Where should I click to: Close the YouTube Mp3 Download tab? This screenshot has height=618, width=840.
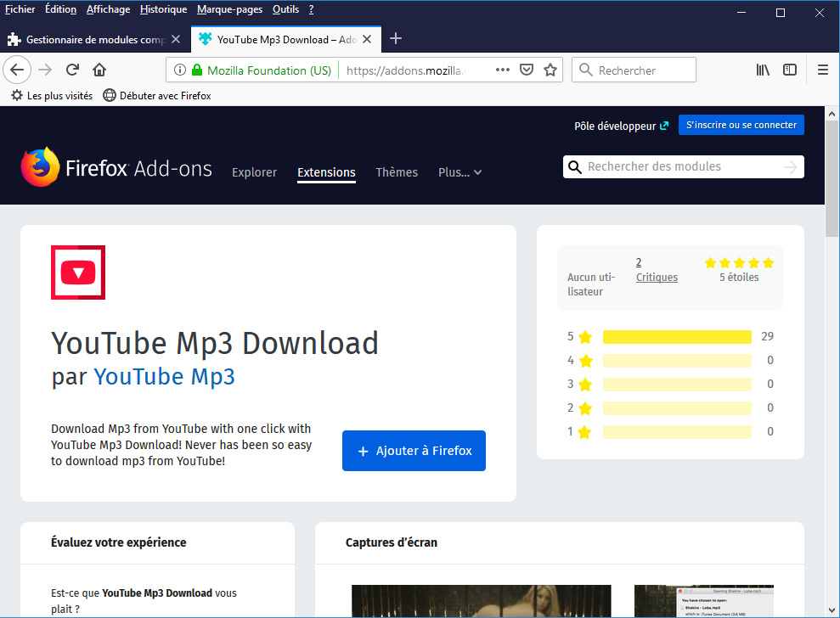pos(367,39)
